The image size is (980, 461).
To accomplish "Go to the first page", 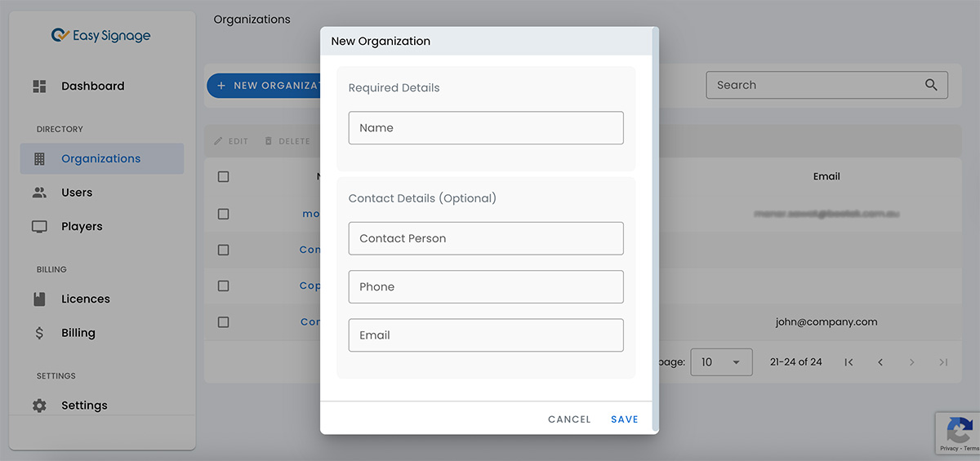I will click(849, 362).
